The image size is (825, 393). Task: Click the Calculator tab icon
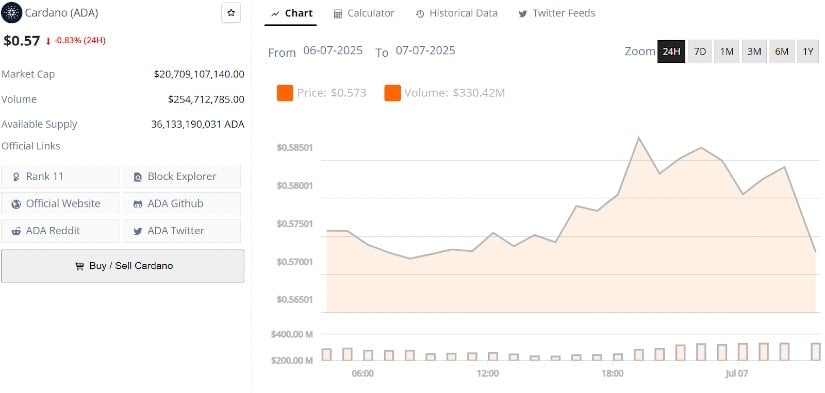(338, 14)
